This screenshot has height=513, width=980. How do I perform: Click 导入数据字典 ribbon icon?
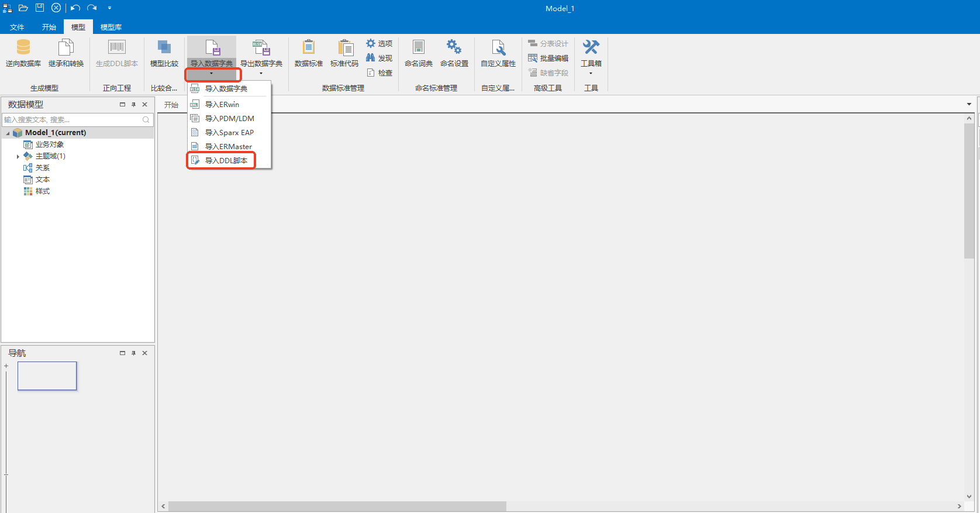click(x=212, y=47)
